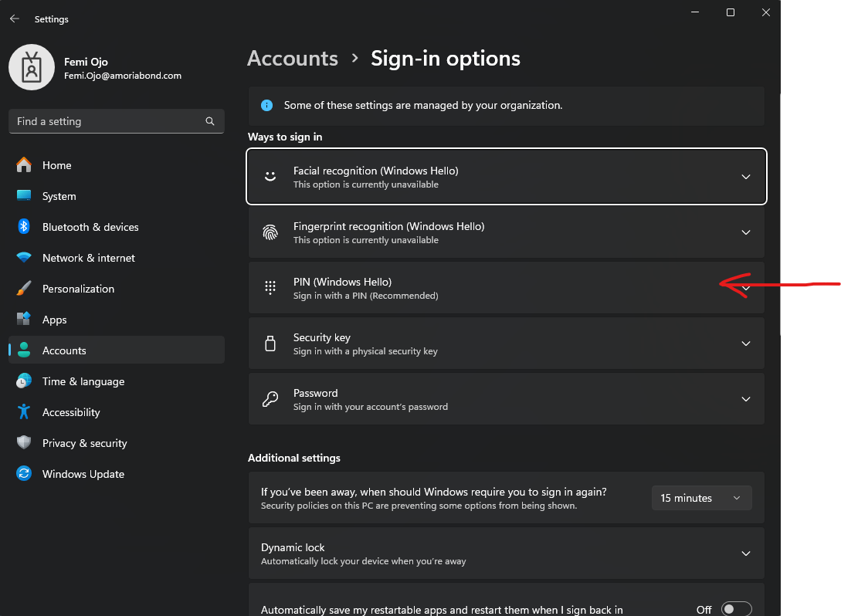Expand Facial recognition chevron
The height and width of the screenshot is (616, 841).
(745, 176)
